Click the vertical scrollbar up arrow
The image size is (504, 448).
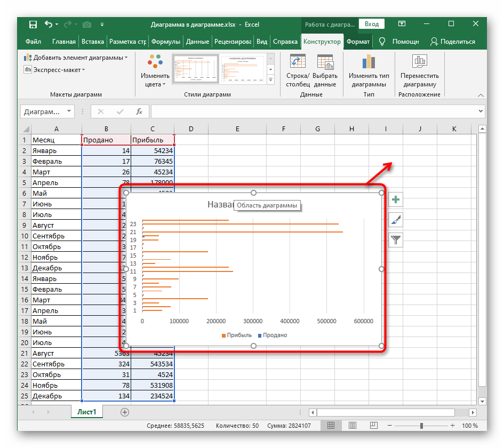(482, 129)
